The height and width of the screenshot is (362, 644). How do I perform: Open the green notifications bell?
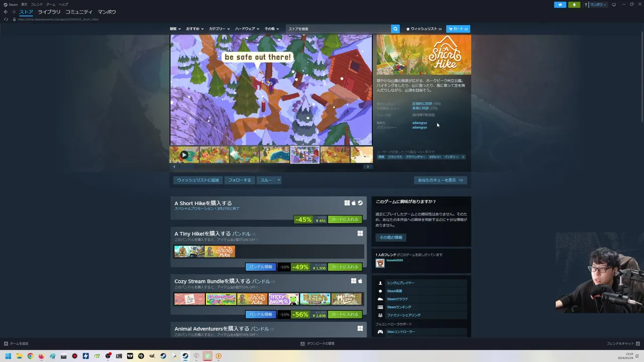[x=574, y=5]
